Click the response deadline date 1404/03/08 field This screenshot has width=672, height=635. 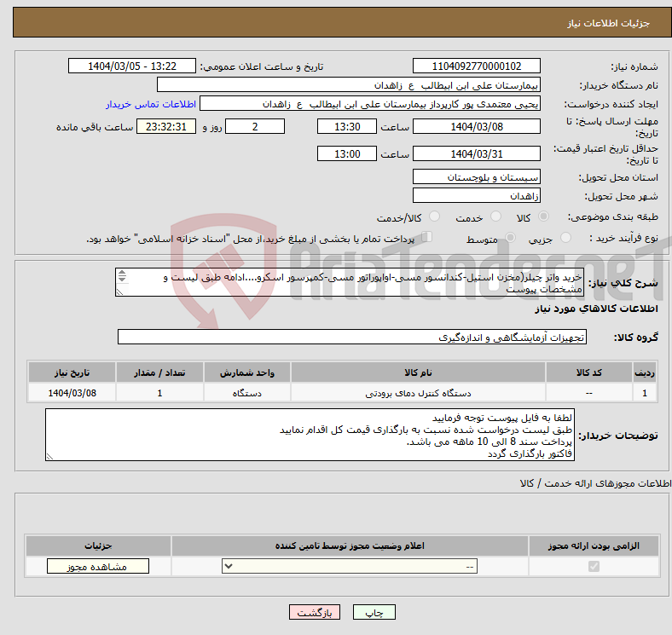point(476,127)
